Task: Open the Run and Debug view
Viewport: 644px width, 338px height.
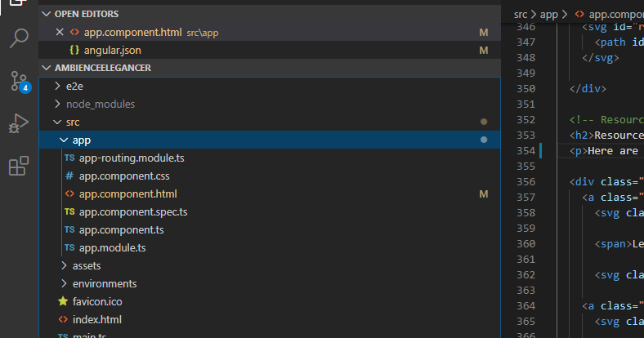Action: coord(19,123)
